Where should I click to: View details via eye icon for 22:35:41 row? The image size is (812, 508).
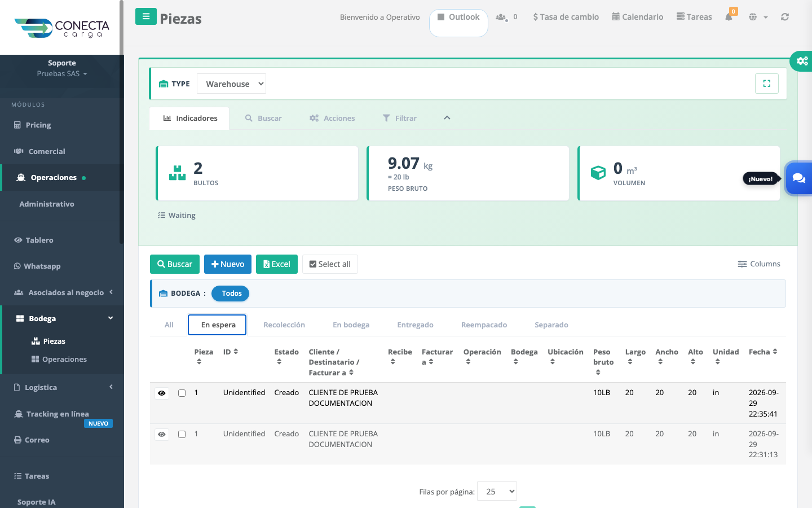[x=162, y=393]
